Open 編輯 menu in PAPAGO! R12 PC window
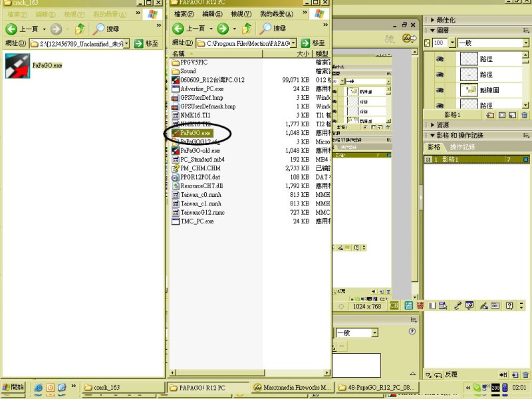 pyautogui.click(x=212, y=14)
